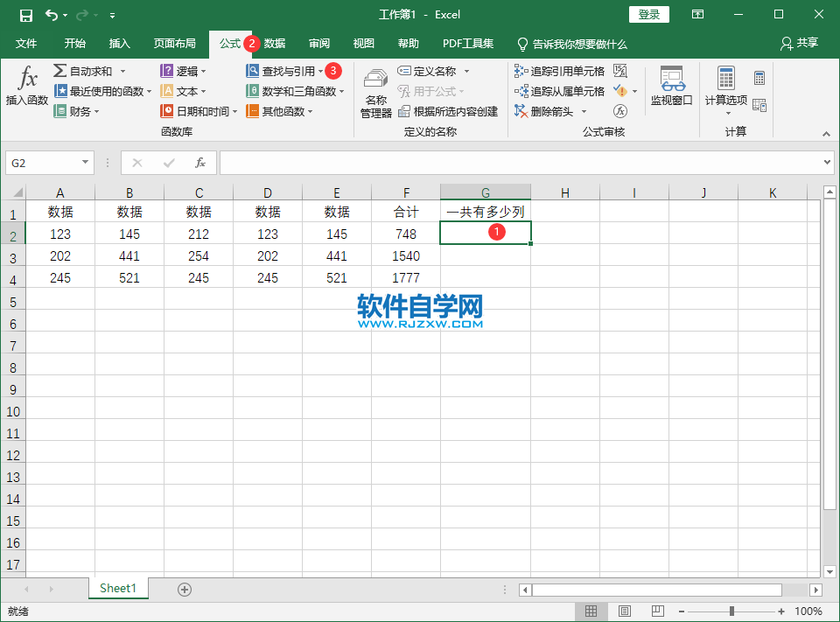This screenshot has height=622, width=840.
Task: Click the Insert Function fx icon
Action: click(x=27, y=79)
